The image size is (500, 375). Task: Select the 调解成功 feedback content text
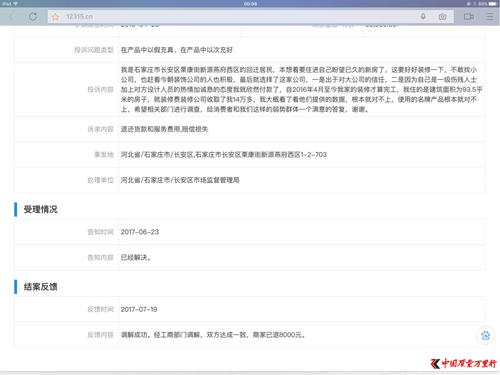click(x=213, y=335)
